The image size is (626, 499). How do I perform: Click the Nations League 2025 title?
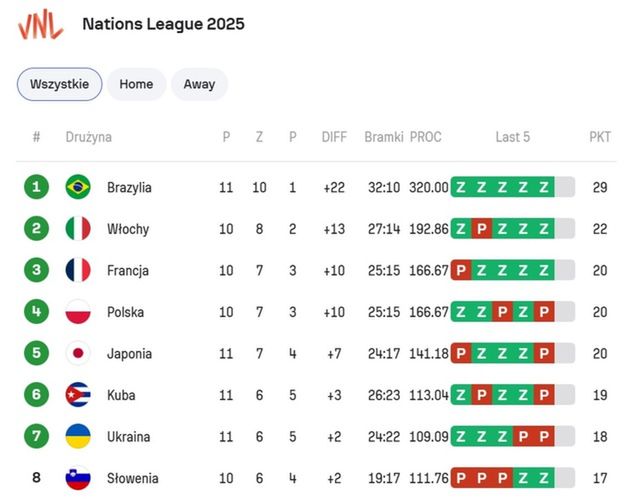click(x=163, y=24)
